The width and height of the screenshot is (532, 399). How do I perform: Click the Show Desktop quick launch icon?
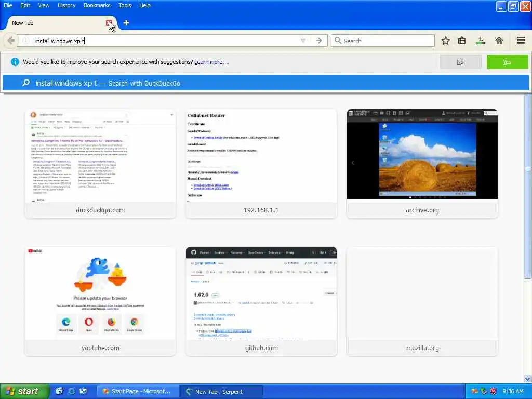click(83, 391)
